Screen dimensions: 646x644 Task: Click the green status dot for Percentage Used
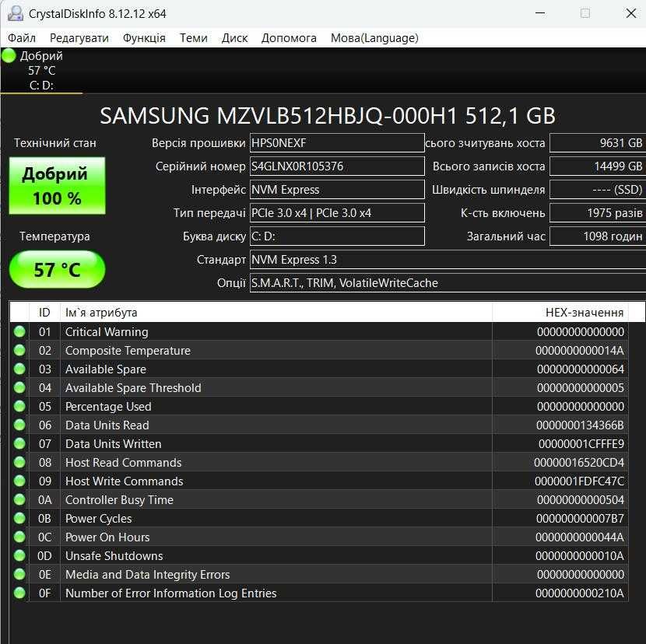pos(19,406)
